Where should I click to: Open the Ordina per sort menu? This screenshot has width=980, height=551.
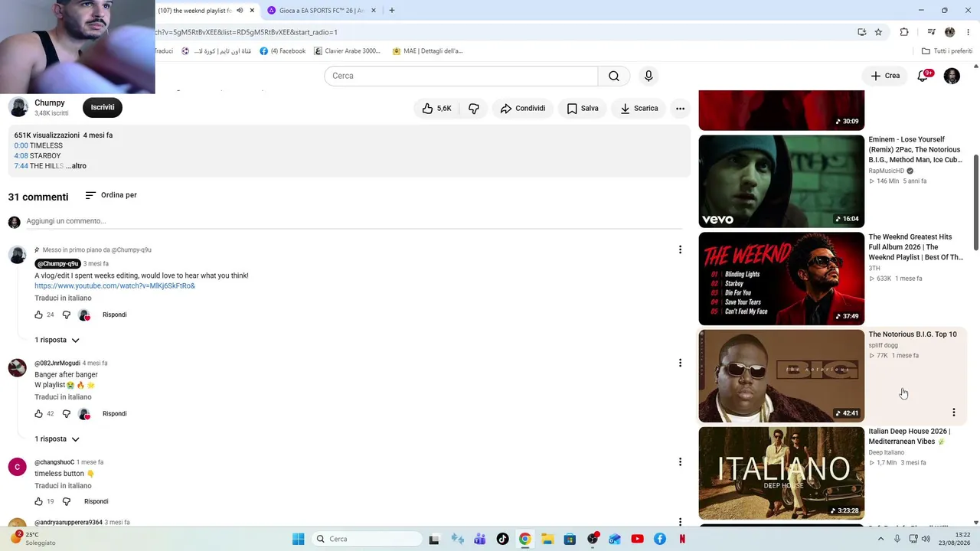tap(111, 195)
